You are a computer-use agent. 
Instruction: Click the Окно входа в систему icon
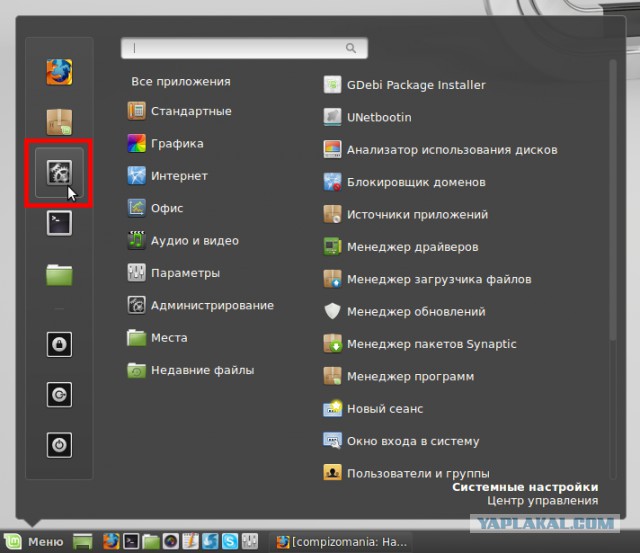click(332, 441)
